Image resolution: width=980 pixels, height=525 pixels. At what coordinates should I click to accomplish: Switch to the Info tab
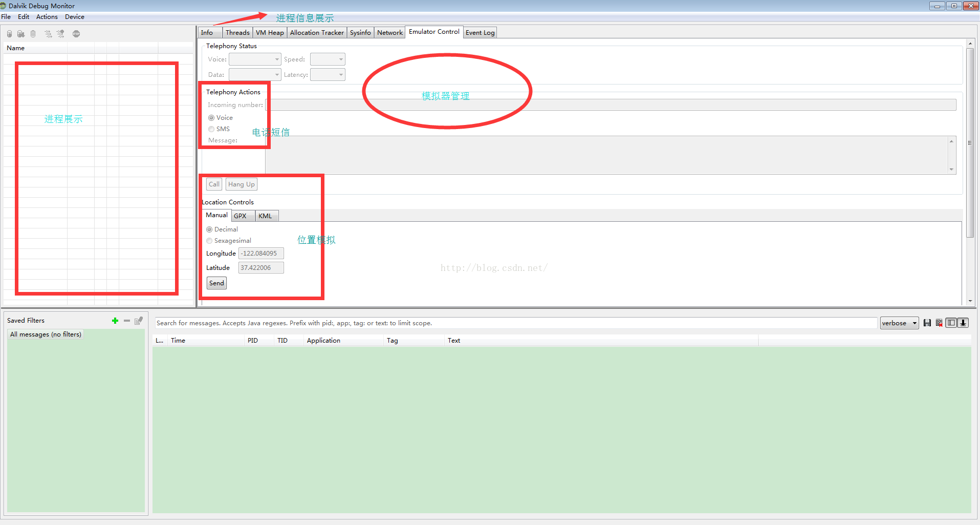pos(210,33)
